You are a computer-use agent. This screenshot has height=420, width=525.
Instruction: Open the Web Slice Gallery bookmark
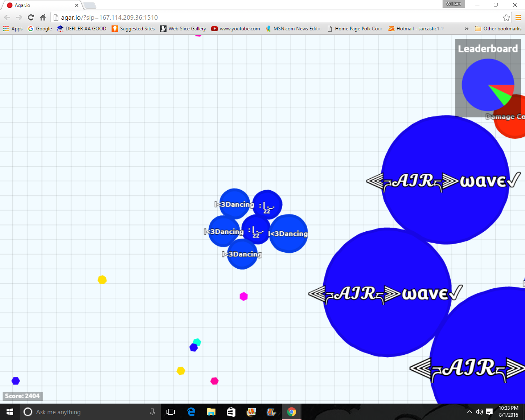pos(183,29)
